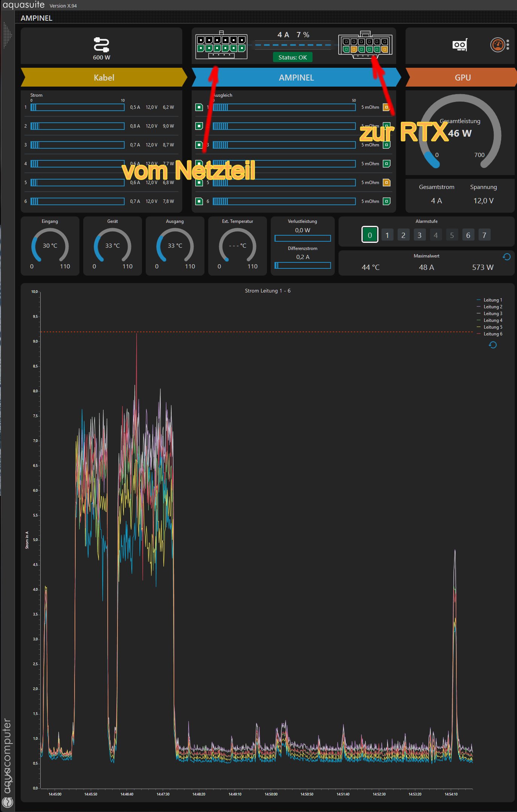Image resolution: width=517 pixels, height=812 pixels.
Task: Click the orange resistor icon on Ausgleich row 5
Action: click(x=386, y=183)
